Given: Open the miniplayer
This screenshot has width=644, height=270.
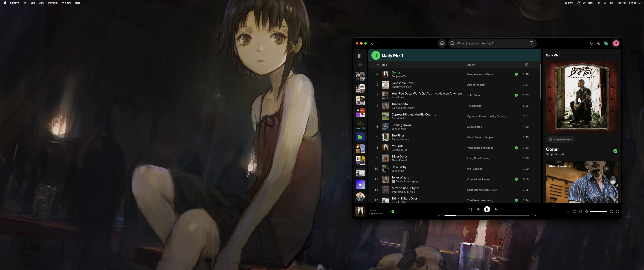Looking at the screenshot, I should click(611, 212).
